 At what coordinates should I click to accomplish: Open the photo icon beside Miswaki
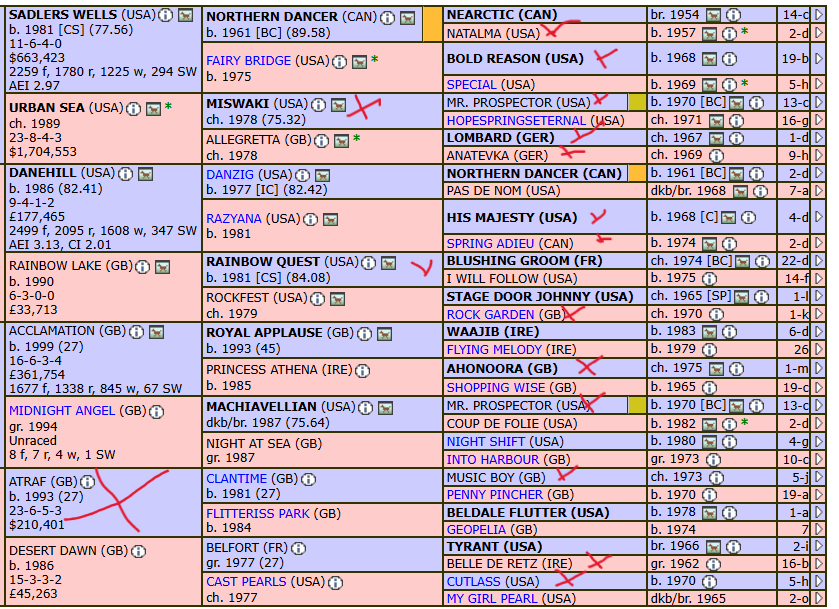coord(339,104)
